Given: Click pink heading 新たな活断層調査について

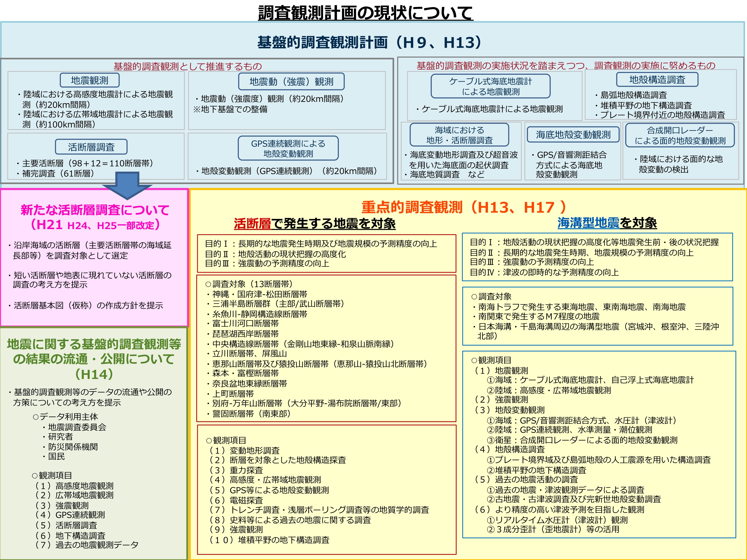Looking at the screenshot, I should pyautogui.click(x=95, y=210).
